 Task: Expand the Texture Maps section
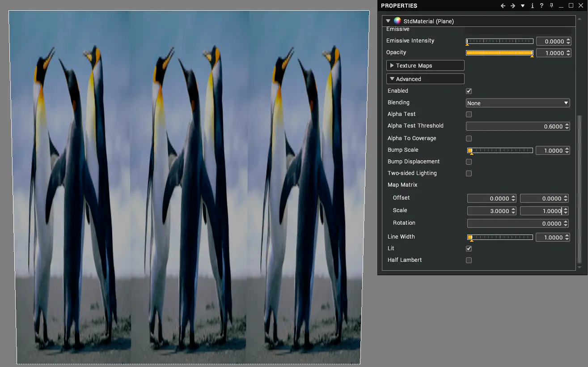[425, 66]
